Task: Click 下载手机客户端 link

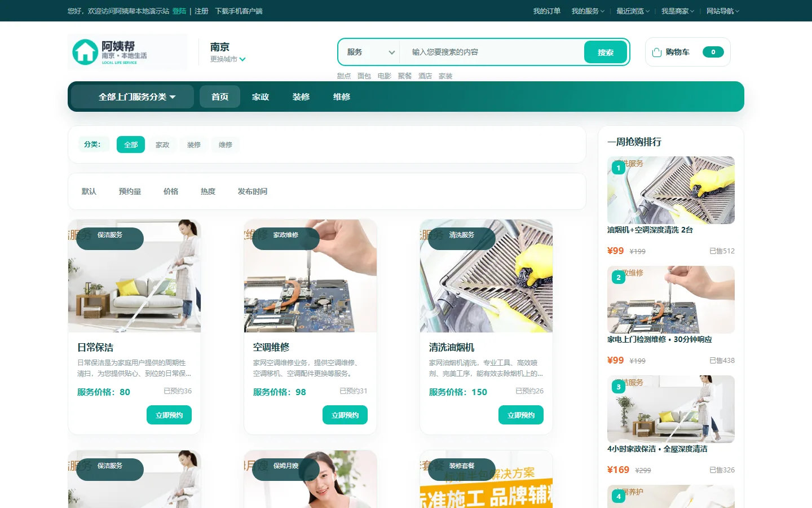Action: coord(239,11)
